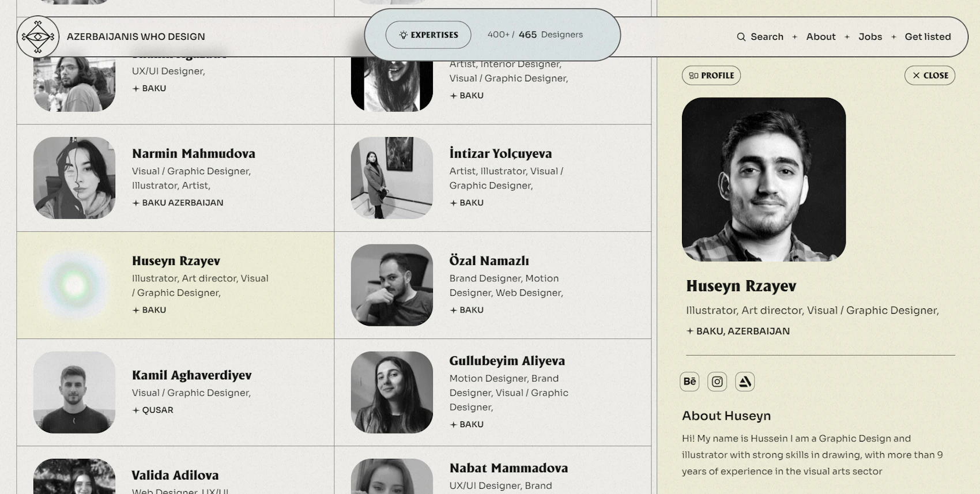The height and width of the screenshot is (494, 980).
Task: Click 'QUSAR' location under Kamil Aghaverdiyev
Action: coord(158,410)
